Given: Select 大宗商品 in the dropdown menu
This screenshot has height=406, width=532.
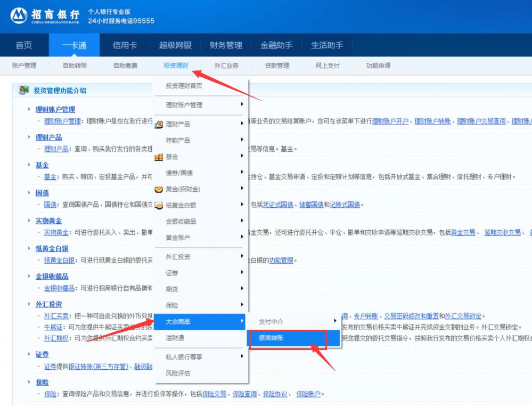Looking at the screenshot, I should click(x=200, y=321).
